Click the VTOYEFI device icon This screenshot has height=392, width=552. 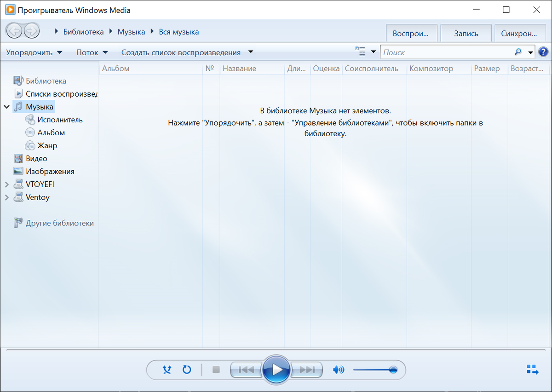(18, 184)
